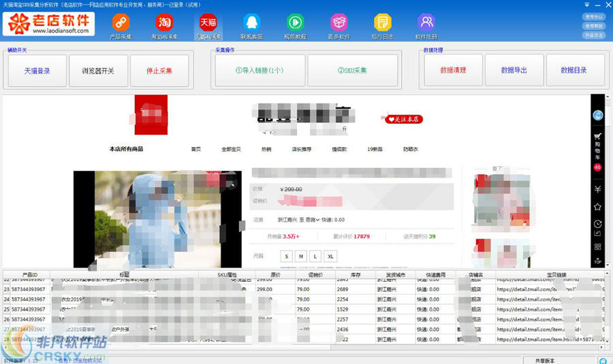
Task: Open the 情侣款 store nav tab
Action: point(339,149)
